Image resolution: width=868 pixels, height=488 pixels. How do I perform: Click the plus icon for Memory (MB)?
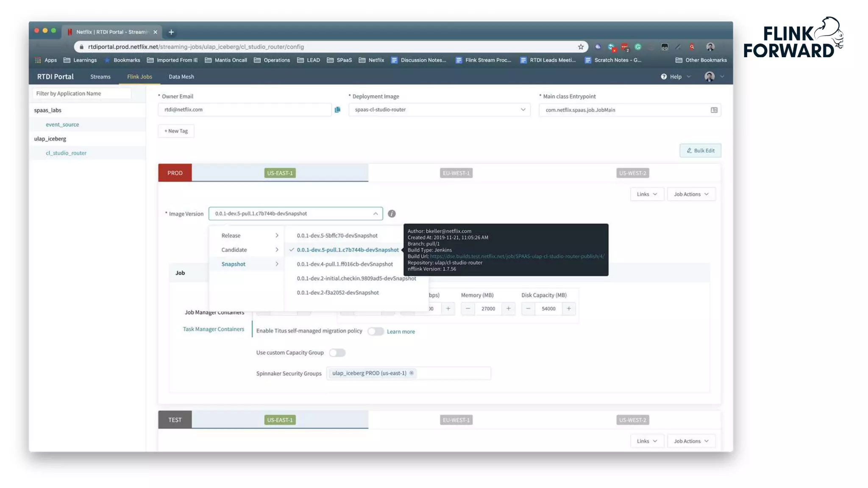coord(508,308)
